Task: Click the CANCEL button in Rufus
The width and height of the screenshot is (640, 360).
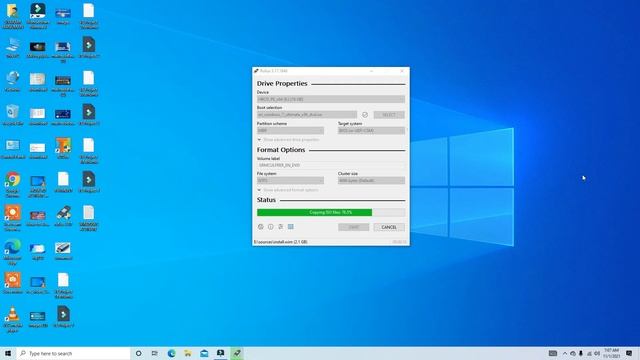Action: point(389,227)
